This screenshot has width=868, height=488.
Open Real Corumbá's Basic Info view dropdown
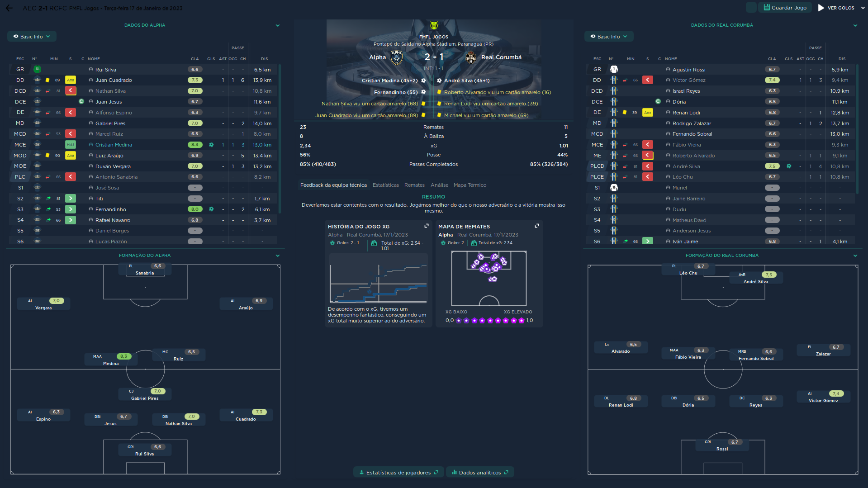609,37
